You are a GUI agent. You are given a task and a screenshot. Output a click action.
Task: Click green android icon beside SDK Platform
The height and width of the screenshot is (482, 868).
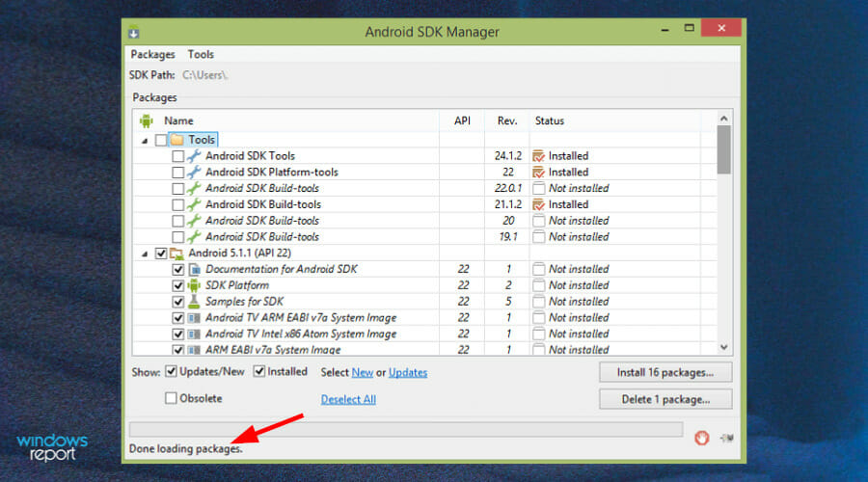[194, 285]
